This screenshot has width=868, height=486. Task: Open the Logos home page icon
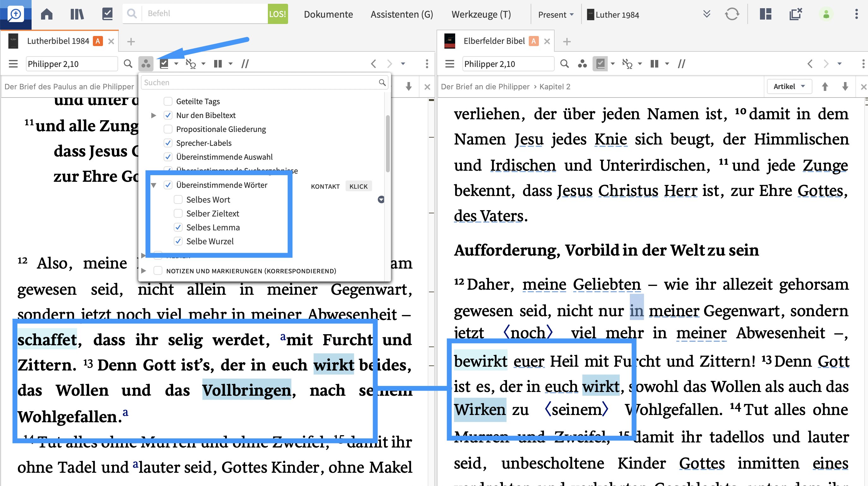[x=46, y=14]
